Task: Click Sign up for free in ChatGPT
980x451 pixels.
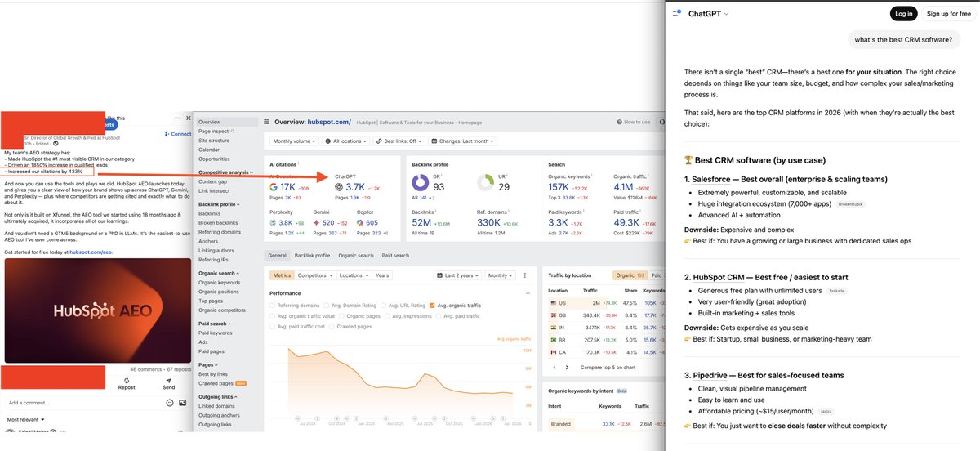Action: pyautogui.click(x=950, y=13)
